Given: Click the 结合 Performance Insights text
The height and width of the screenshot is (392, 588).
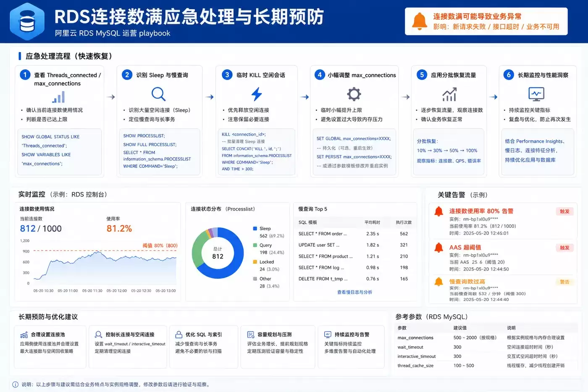Looking at the screenshot, I should coord(535,141).
